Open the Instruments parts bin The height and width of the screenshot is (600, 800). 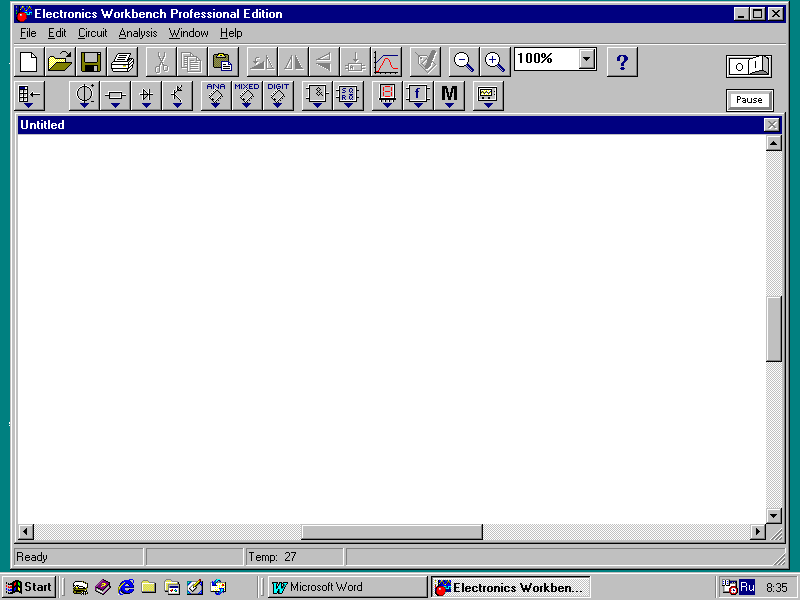(x=488, y=95)
